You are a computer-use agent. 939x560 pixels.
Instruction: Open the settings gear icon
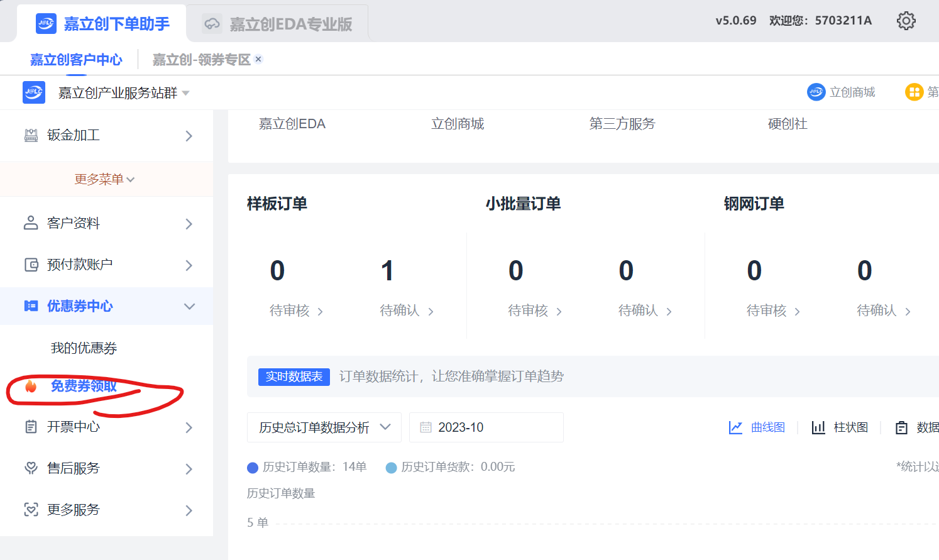click(x=906, y=21)
